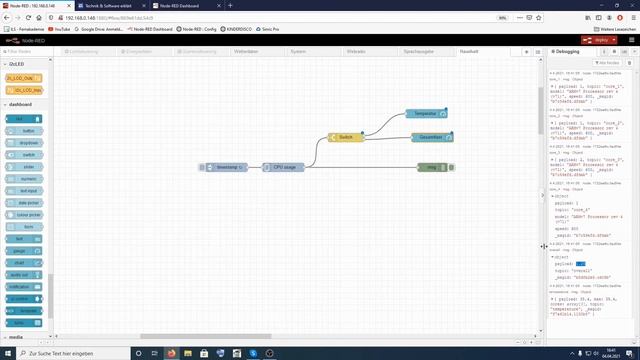Viewport: 640px width, 360px height.
Task: Select the gauge dashboard node in palette
Action: click(x=24, y=251)
